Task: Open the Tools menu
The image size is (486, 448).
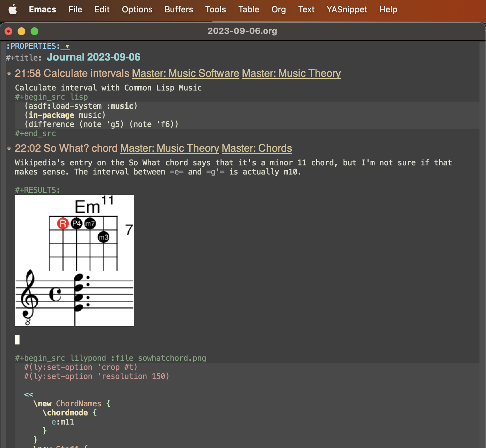Action: pos(215,9)
